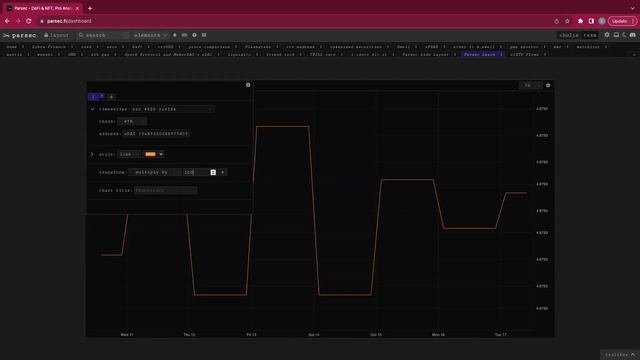This screenshot has height=360, width=640.
Task: Click the chart title input field
Action: point(165,190)
